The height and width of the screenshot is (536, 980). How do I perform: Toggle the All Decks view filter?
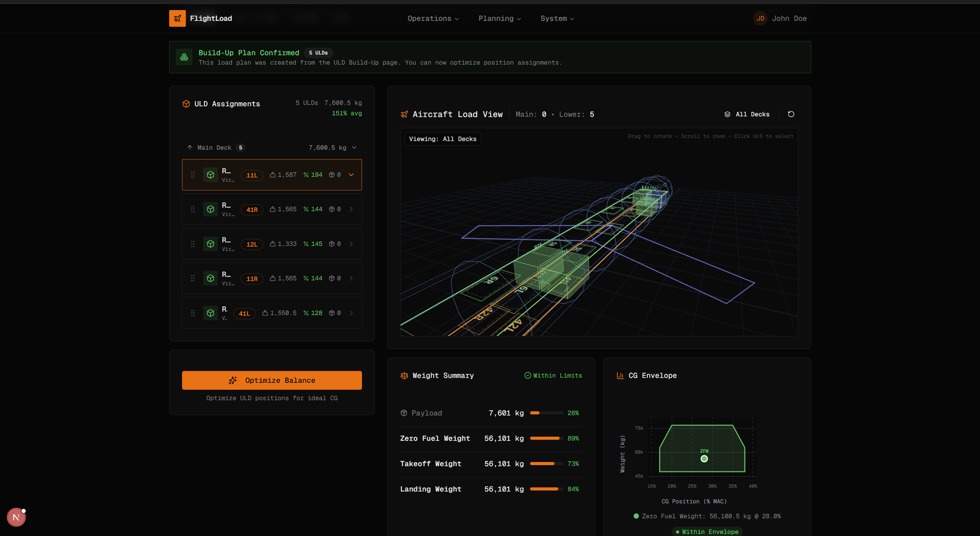pos(747,114)
